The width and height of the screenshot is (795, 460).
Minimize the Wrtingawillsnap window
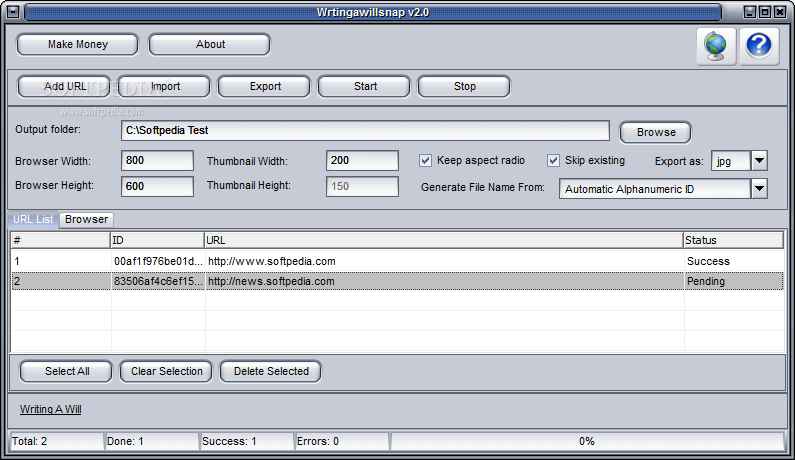(x=750, y=12)
